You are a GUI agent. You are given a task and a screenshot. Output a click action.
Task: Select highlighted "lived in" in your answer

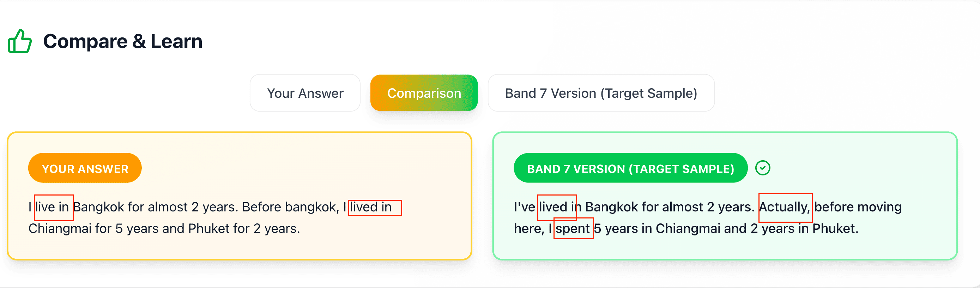pyautogui.click(x=371, y=207)
